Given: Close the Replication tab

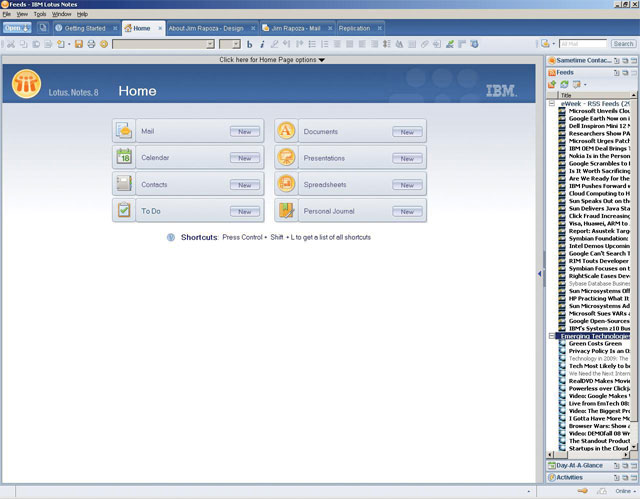Looking at the screenshot, I should [x=380, y=28].
